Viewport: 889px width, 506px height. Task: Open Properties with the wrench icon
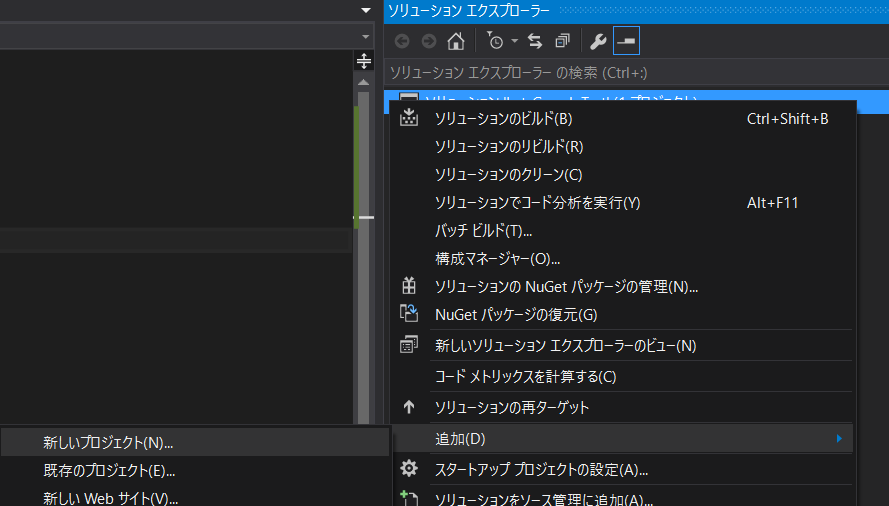[598, 41]
